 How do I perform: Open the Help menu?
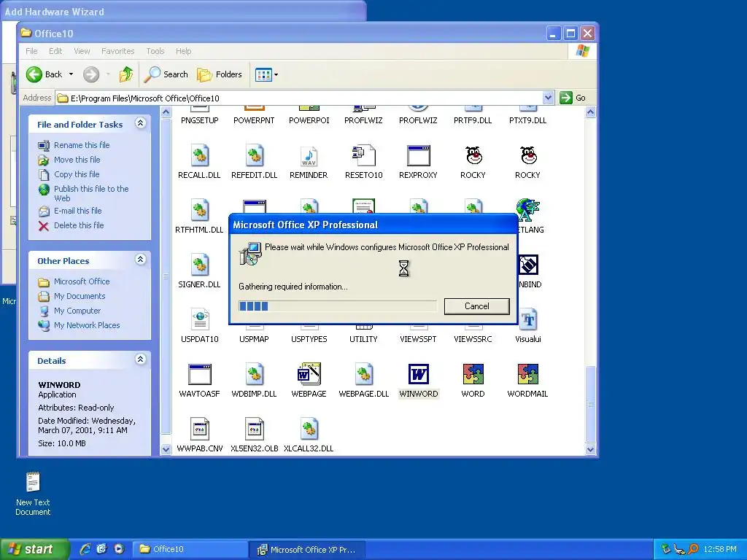click(x=183, y=51)
